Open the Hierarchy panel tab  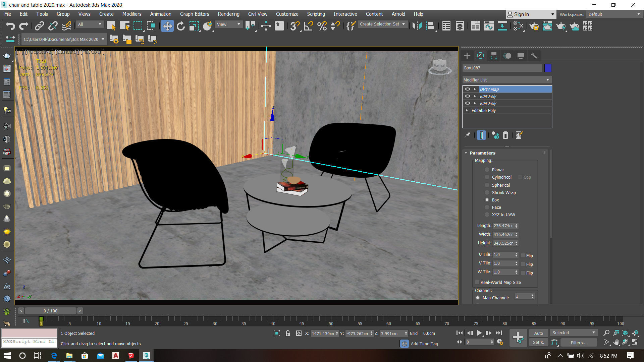pos(494,56)
